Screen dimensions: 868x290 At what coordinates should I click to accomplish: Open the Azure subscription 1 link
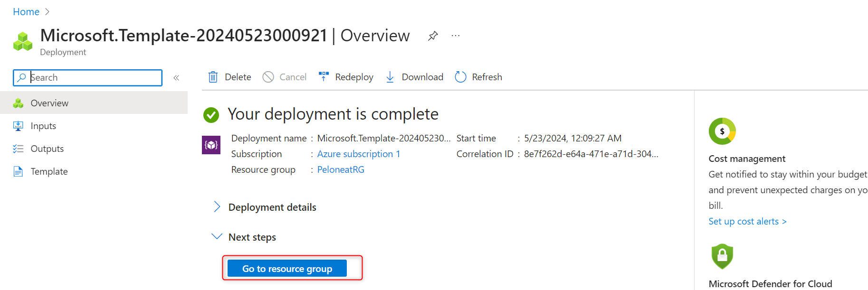(358, 154)
